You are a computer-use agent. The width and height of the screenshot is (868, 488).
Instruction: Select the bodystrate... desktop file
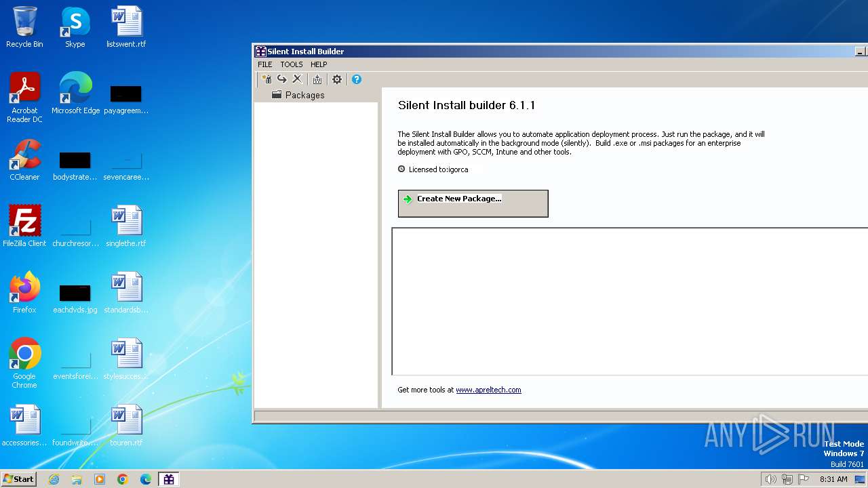[75, 165]
